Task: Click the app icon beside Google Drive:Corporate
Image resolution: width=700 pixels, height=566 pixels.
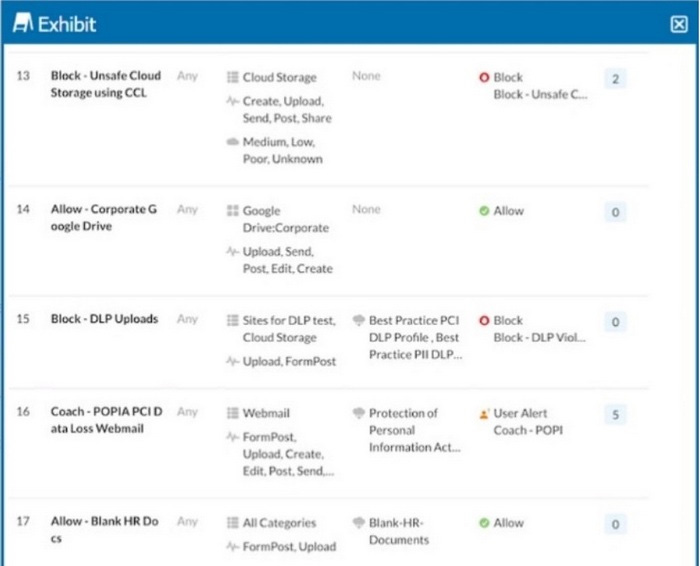Action: pos(233,211)
